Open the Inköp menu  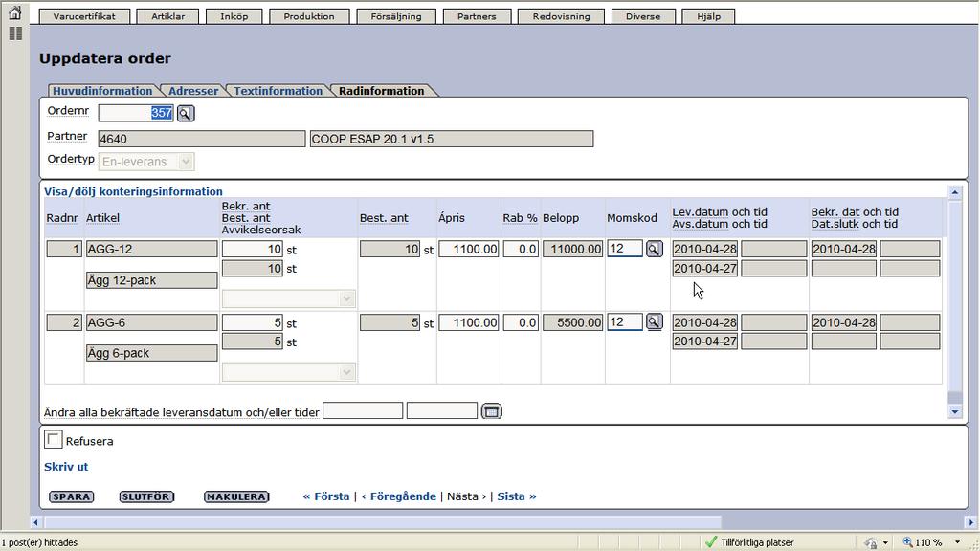tap(234, 16)
